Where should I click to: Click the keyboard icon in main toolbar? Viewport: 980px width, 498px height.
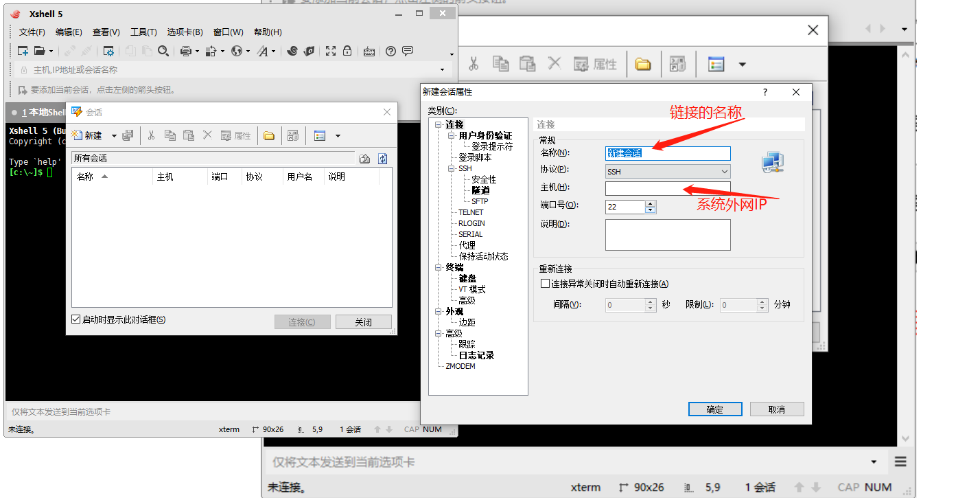pos(369,51)
